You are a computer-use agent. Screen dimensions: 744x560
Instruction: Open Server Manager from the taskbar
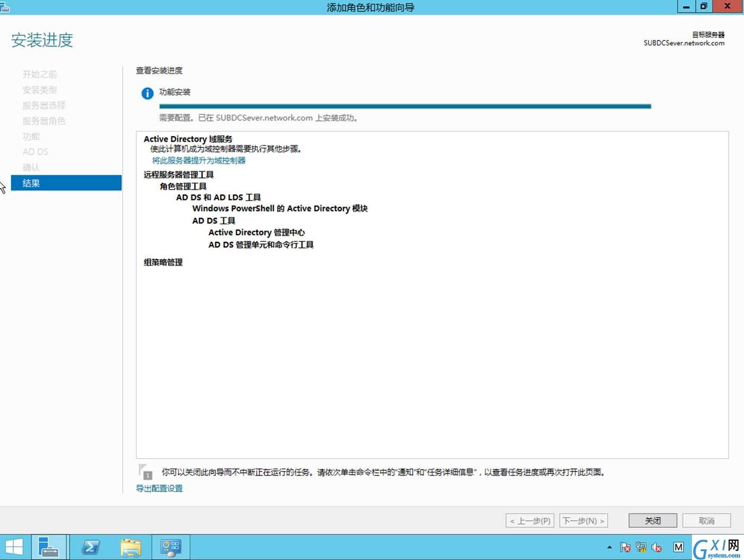pyautogui.click(x=49, y=547)
